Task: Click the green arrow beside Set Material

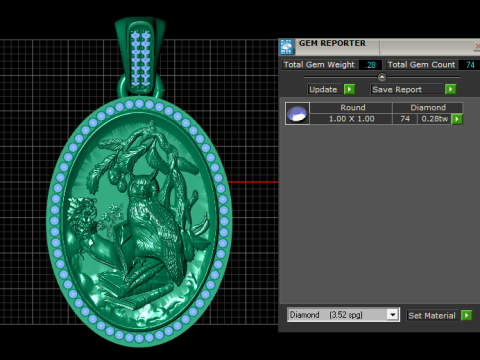Action: click(466, 315)
